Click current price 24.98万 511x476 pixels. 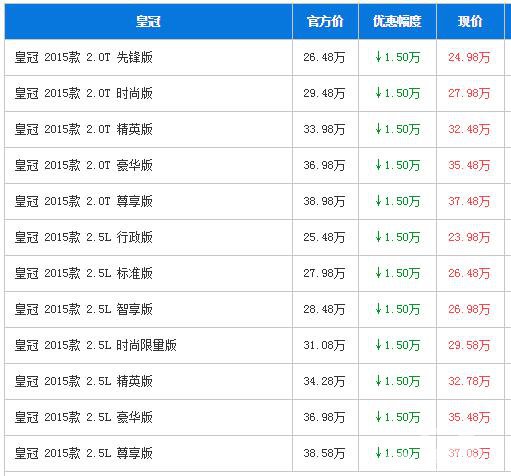(469, 57)
